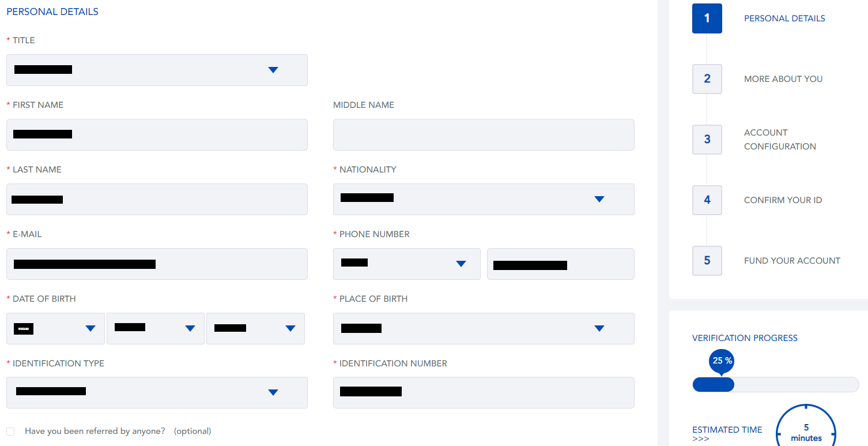868x446 pixels.
Task: Focus the Middle Name input field
Action: pyautogui.click(x=484, y=134)
